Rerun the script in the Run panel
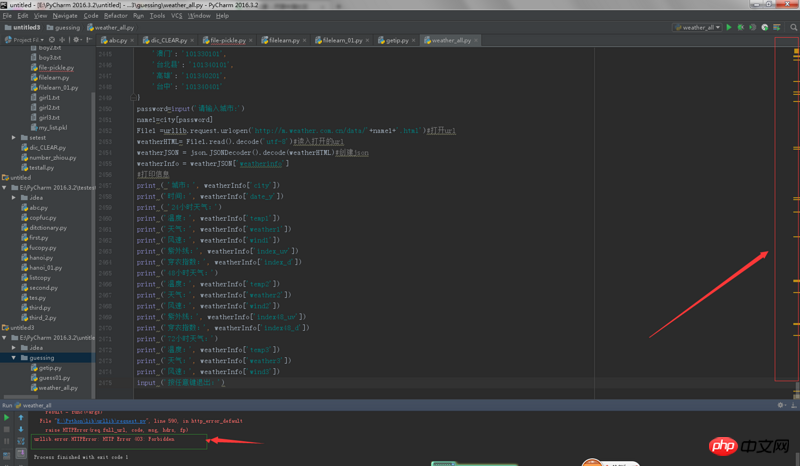Viewport: 800px width, 466px height. (7, 418)
